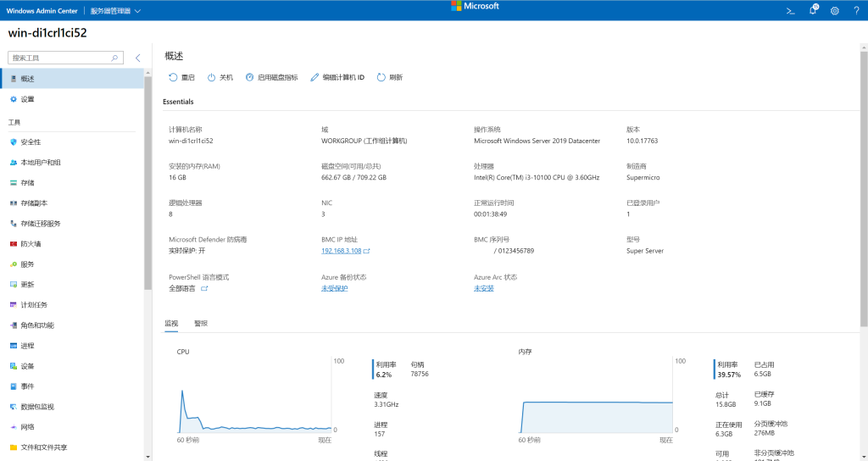The image size is (868, 461).
Task: Open the 网络 tool
Action: coord(72,427)
